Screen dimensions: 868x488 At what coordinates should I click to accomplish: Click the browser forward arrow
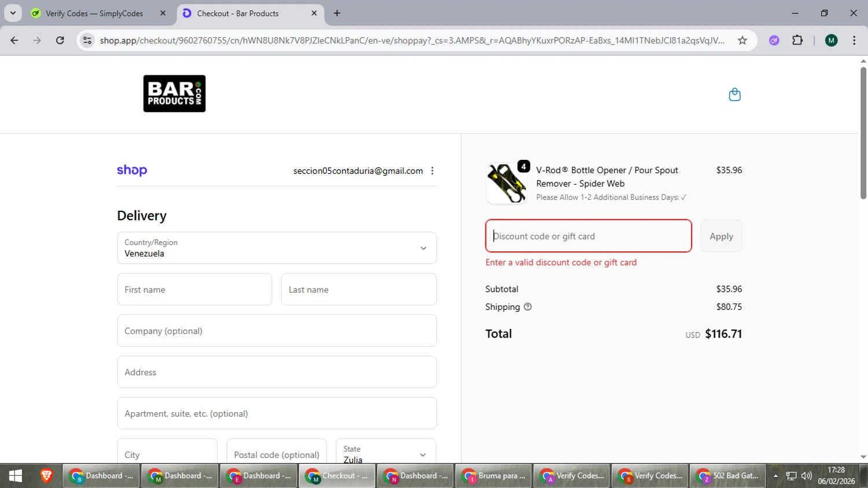click(37, 40)
